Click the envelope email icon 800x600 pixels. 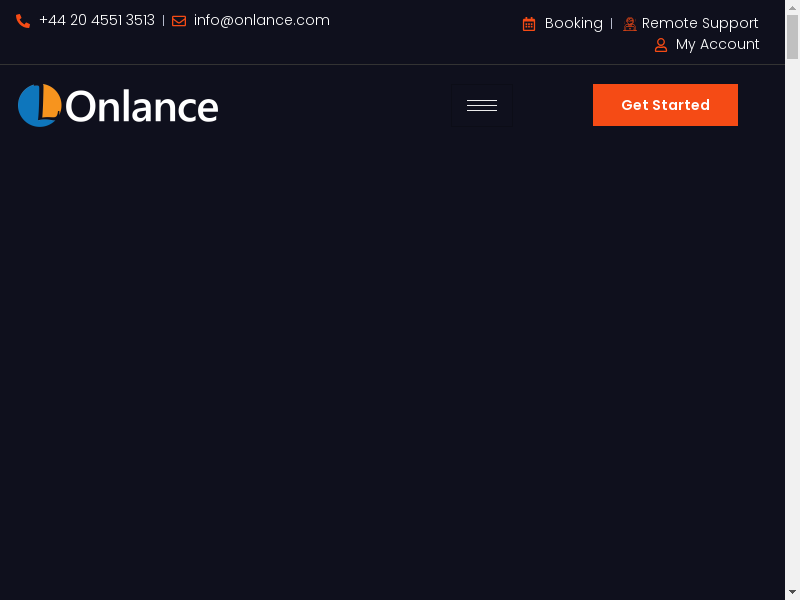point(179,21)
